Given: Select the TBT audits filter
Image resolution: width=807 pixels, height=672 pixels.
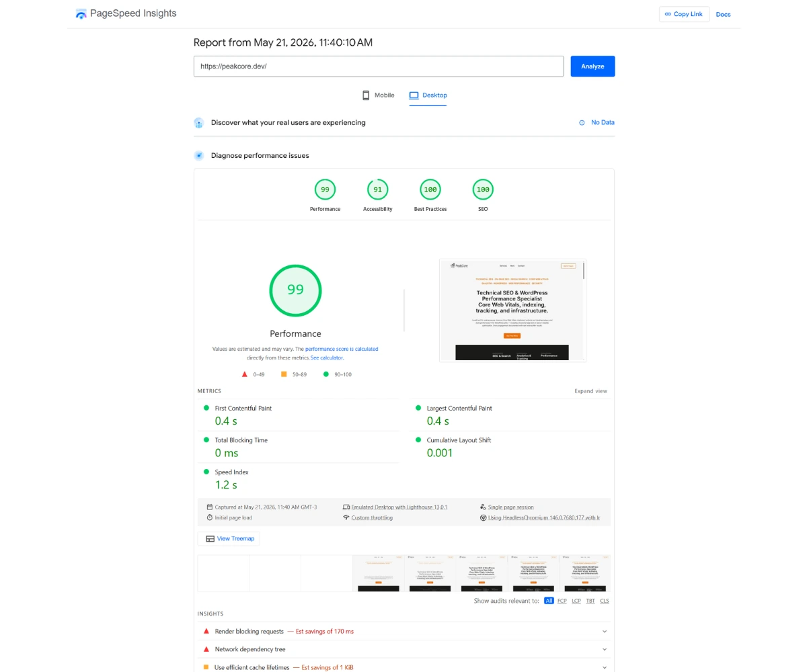Looking at the screenshot, I should tap(590, 601).
